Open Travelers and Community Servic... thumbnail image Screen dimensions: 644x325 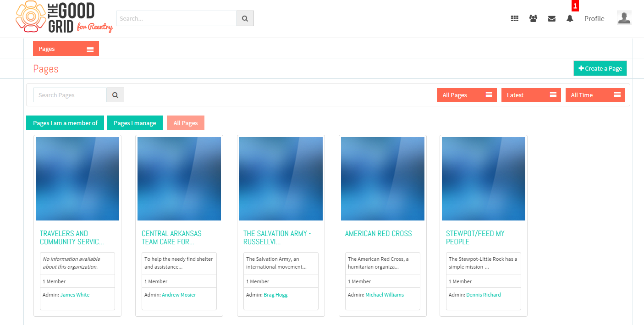coord(77,179)
